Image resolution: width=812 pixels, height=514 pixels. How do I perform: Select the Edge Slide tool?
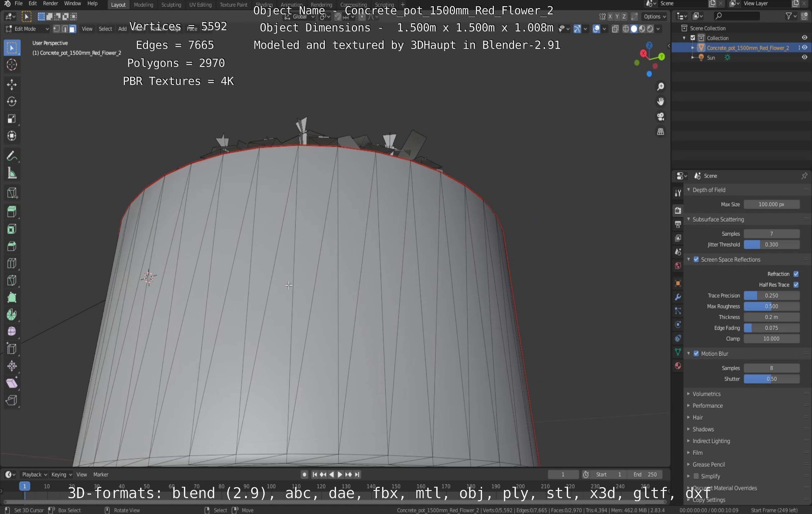(x=12, y=349)
